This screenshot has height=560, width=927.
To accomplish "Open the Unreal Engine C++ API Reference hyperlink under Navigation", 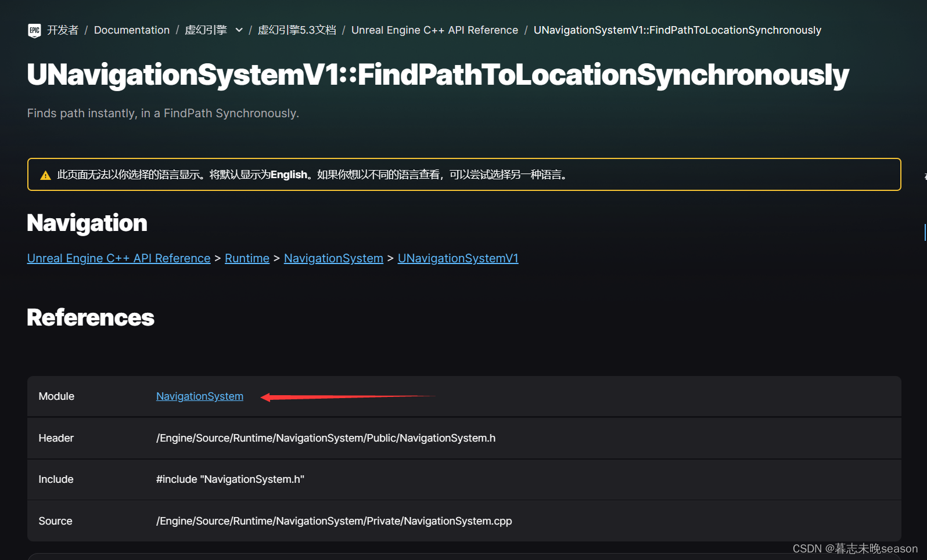I will [118, 258].
